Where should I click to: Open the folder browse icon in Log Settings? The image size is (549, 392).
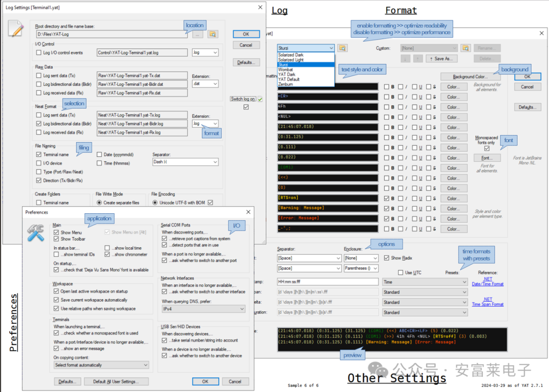tap(212, 34)
